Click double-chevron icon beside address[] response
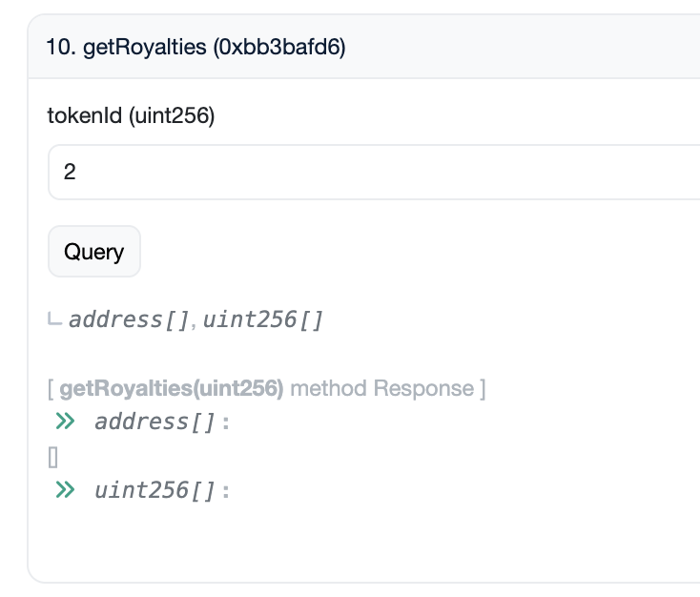 point(65,421)
